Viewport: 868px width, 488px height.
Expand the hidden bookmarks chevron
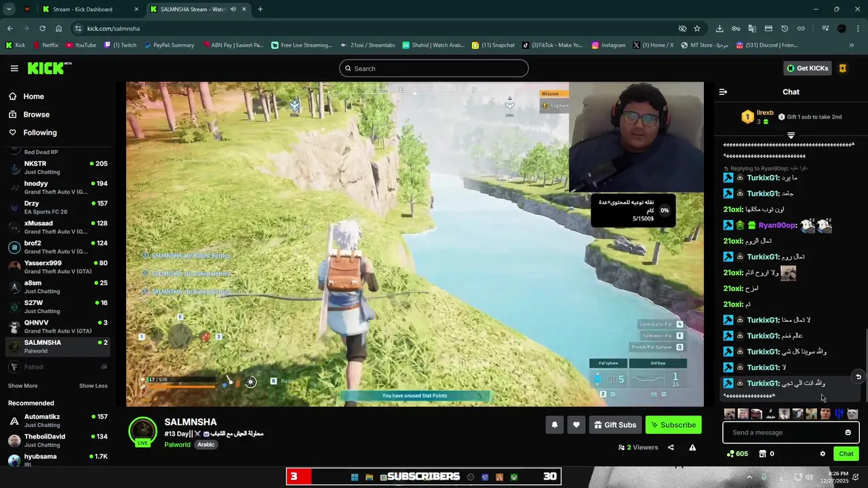(x=852, y=45)
